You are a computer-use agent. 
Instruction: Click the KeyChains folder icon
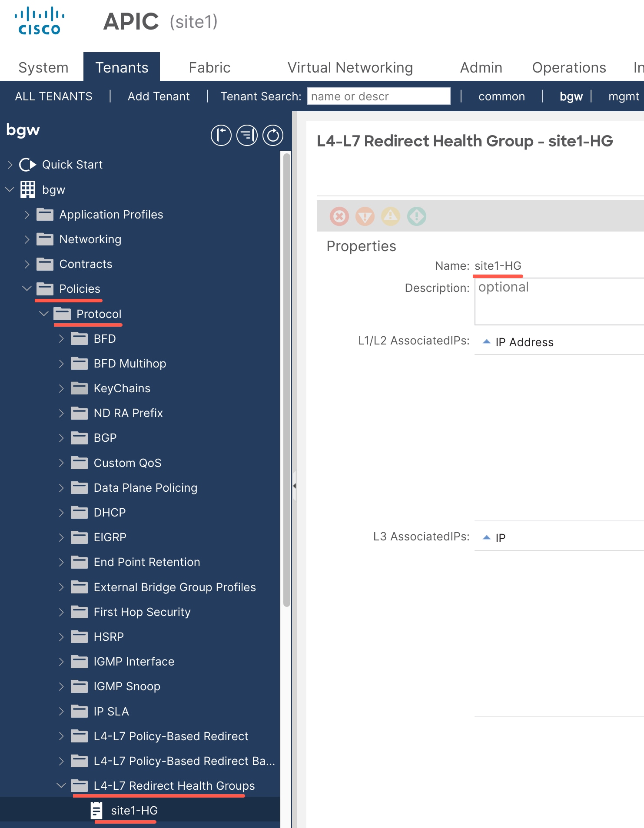point(79,388)
